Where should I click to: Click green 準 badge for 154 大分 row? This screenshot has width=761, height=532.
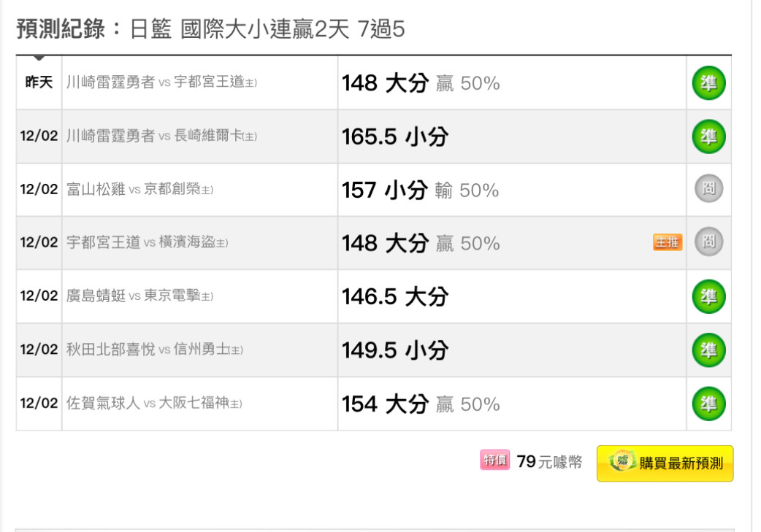[x=708, y=404]
